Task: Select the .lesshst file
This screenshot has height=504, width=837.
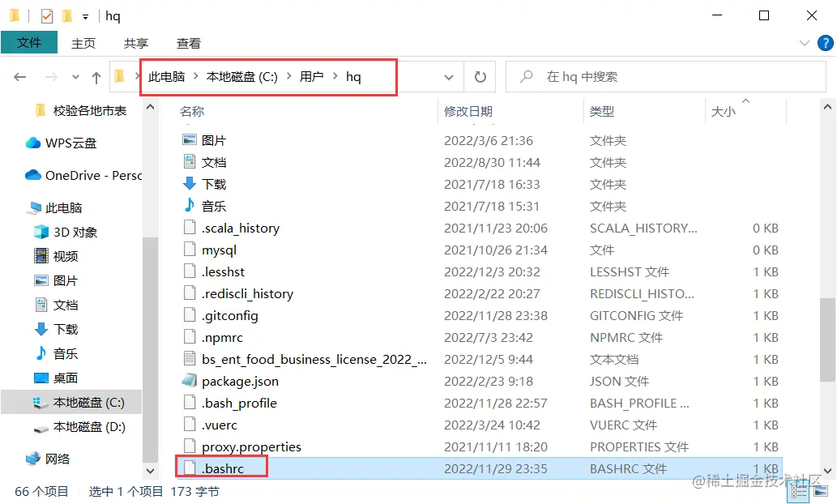Action: [223, 271]
